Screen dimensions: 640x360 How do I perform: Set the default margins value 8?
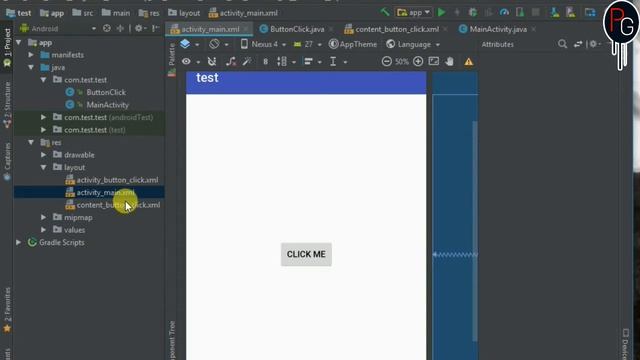point(266,62)
